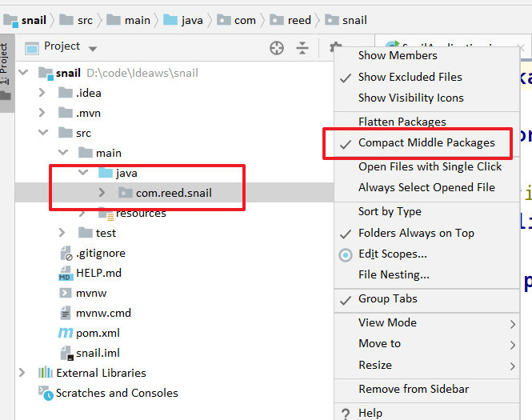
Task: Open the Project view dropdown
Action: [93, 48]
